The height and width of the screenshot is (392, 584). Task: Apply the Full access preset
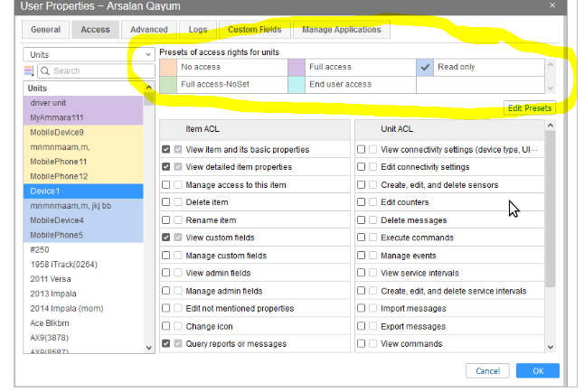pos(330,67)
